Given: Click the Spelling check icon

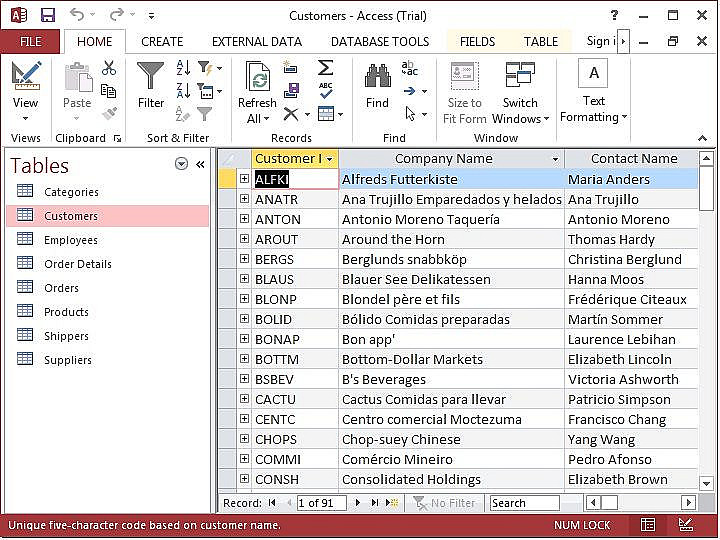Looking at the screenshot, I should [x=325, y=91].
